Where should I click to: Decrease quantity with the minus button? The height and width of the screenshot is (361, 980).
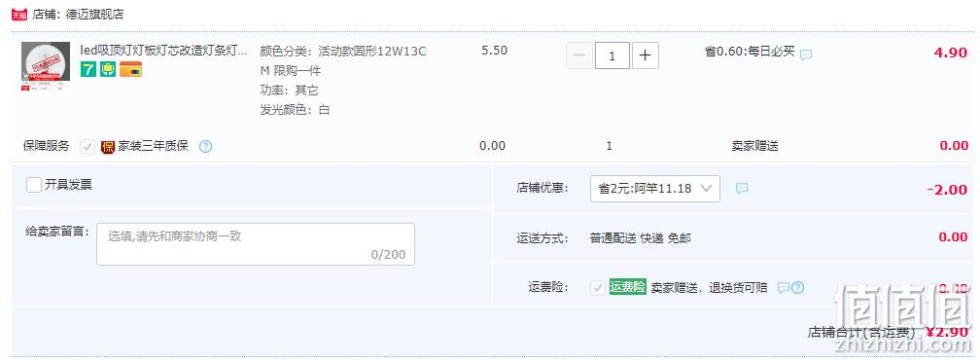[579, 55]
